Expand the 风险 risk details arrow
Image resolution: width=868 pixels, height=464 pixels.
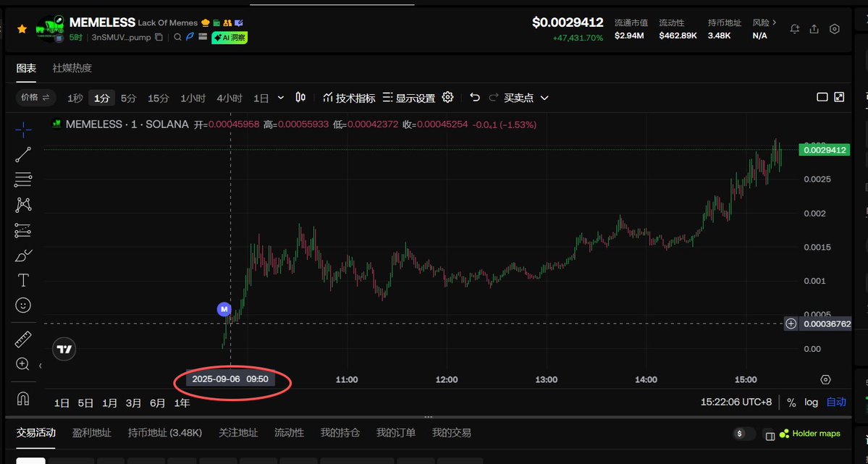(774, 22)
